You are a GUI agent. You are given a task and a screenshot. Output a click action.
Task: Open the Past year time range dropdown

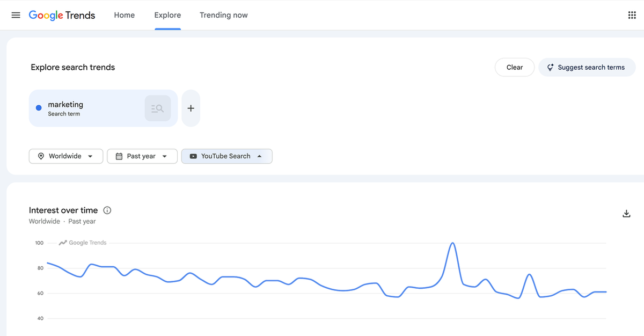point(142,156)
